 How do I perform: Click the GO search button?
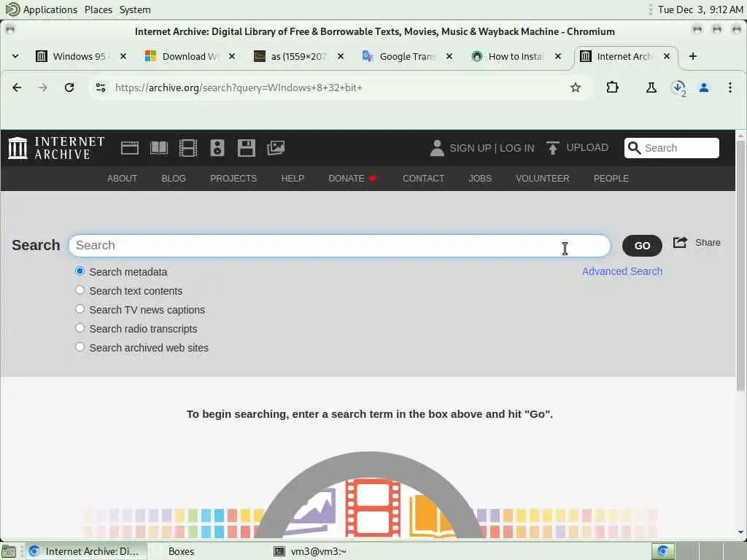[x=642, y=246]
